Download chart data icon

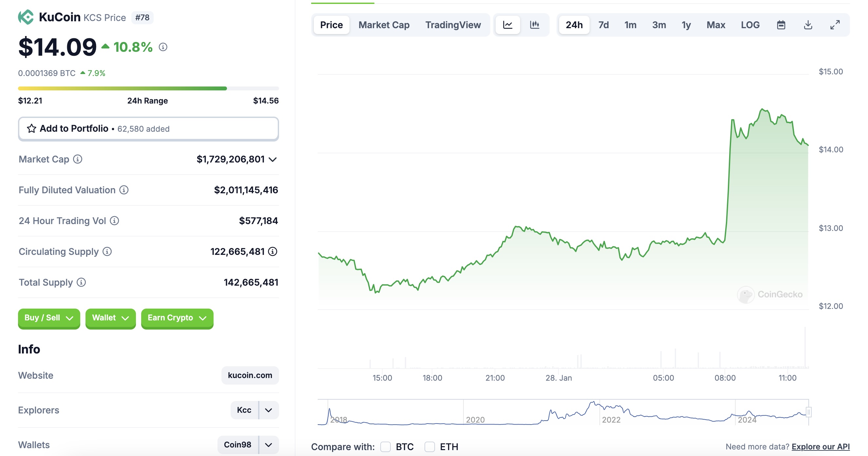tap(808, 25)
